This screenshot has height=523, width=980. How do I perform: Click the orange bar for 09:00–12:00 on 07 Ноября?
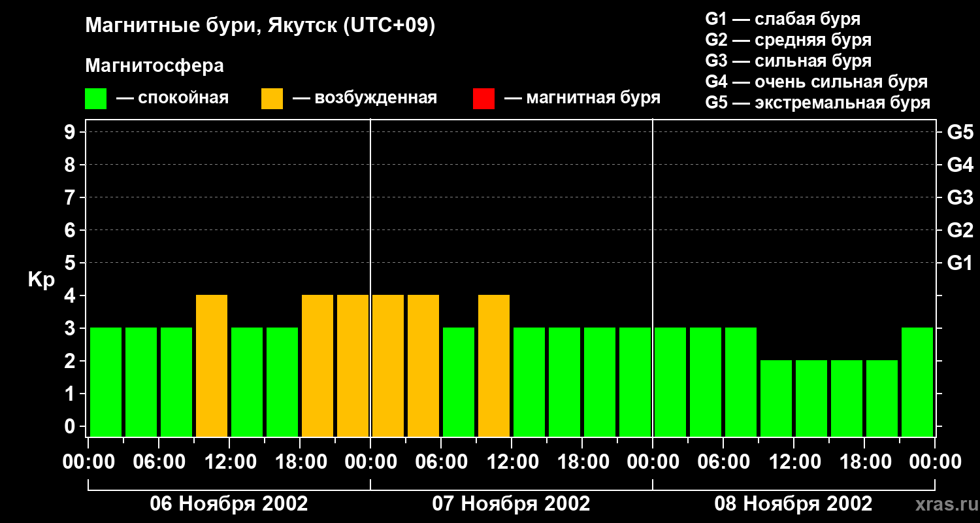click(x=494, y=366)
